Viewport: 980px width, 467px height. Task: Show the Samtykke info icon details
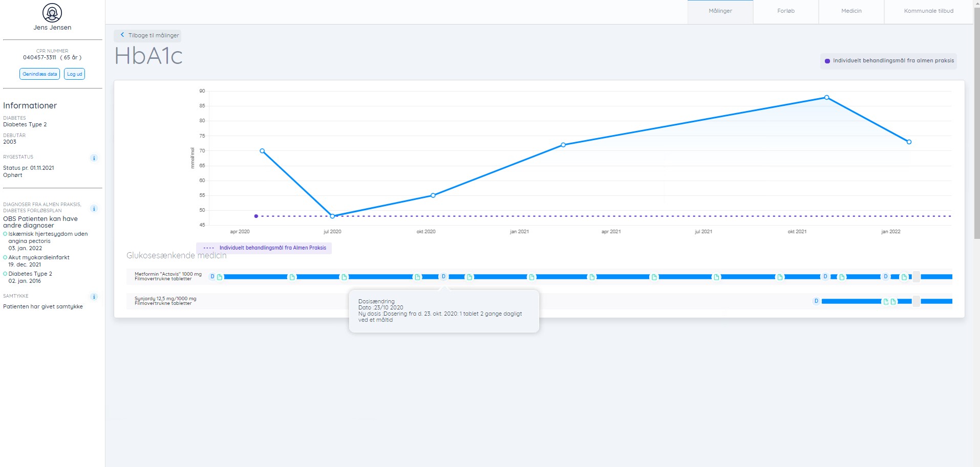coord(94,297)
